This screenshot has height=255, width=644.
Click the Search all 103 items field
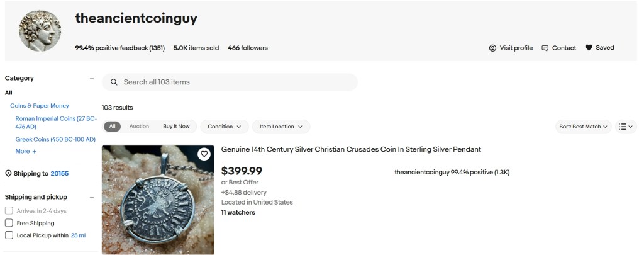point(236,82)
